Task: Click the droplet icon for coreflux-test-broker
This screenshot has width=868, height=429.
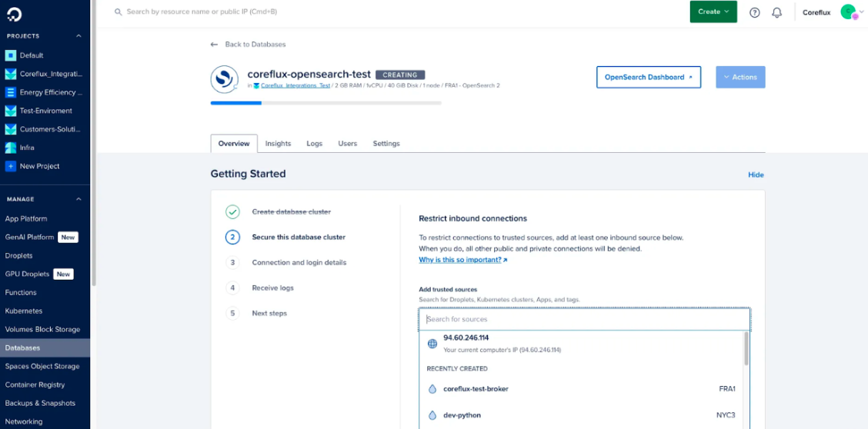Action: pyautogui.click(x=432, y=389)
